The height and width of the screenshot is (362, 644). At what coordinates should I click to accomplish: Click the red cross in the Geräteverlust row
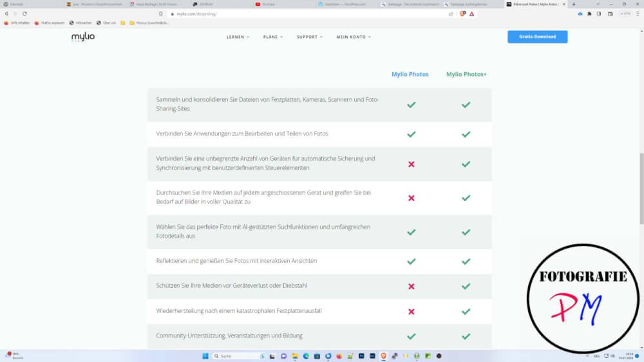[411, 287]
